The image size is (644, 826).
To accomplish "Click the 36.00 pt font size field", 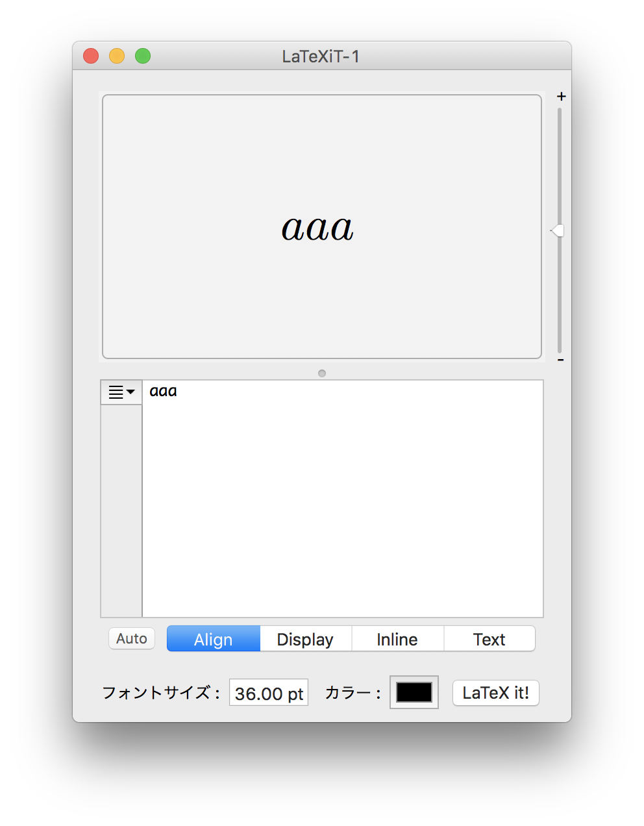I will 269,693.
